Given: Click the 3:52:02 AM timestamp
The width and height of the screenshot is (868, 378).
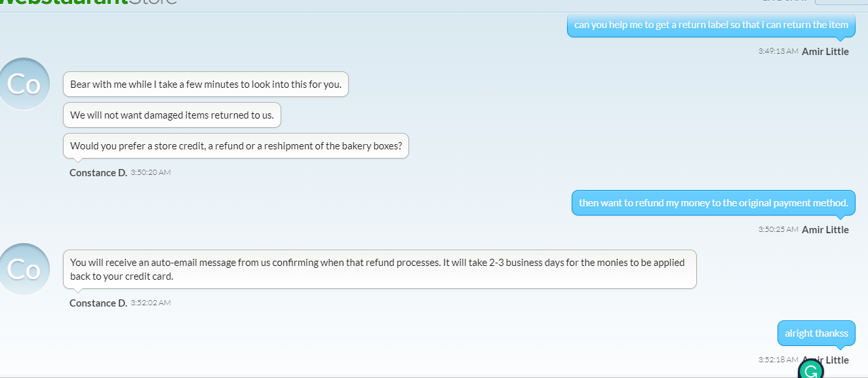Looking at the screenshot, I should tap(151, 303).
